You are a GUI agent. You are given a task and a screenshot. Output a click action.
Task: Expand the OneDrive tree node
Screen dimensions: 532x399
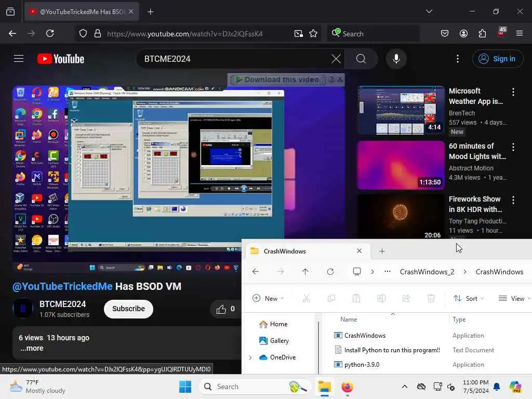[250, 357]
